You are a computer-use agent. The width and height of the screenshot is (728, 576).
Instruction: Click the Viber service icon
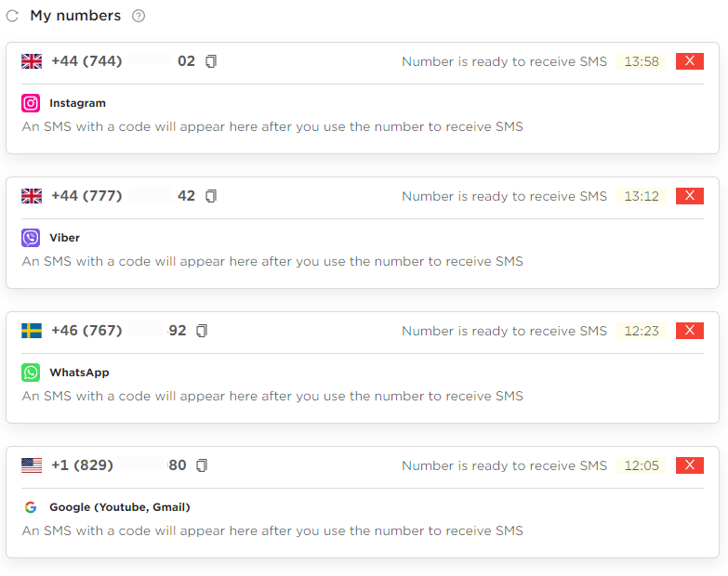31,238
